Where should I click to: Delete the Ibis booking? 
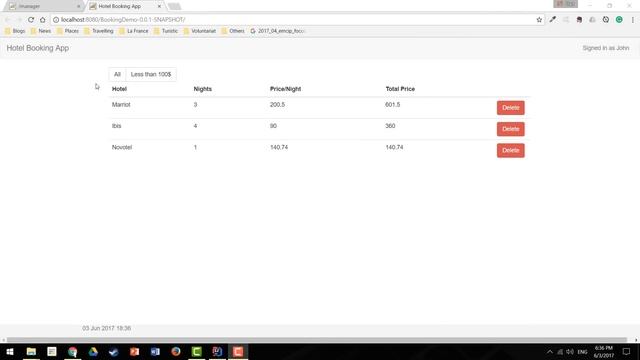(511, 129)
